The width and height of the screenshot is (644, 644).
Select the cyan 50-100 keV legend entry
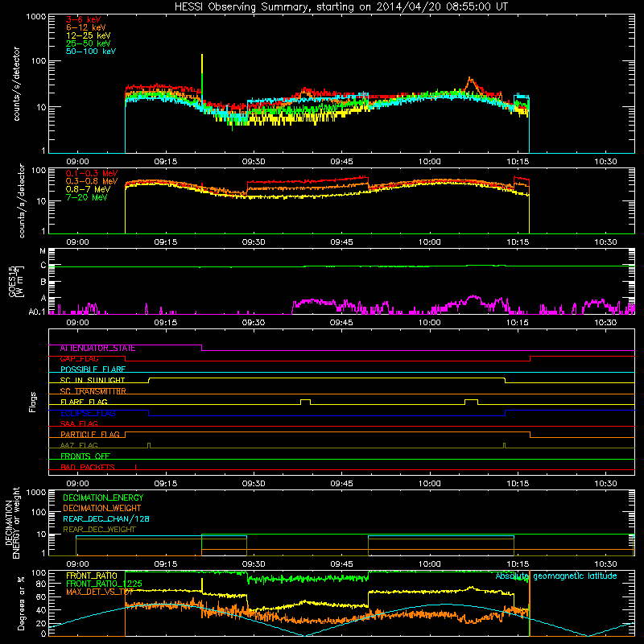(91, 52)
